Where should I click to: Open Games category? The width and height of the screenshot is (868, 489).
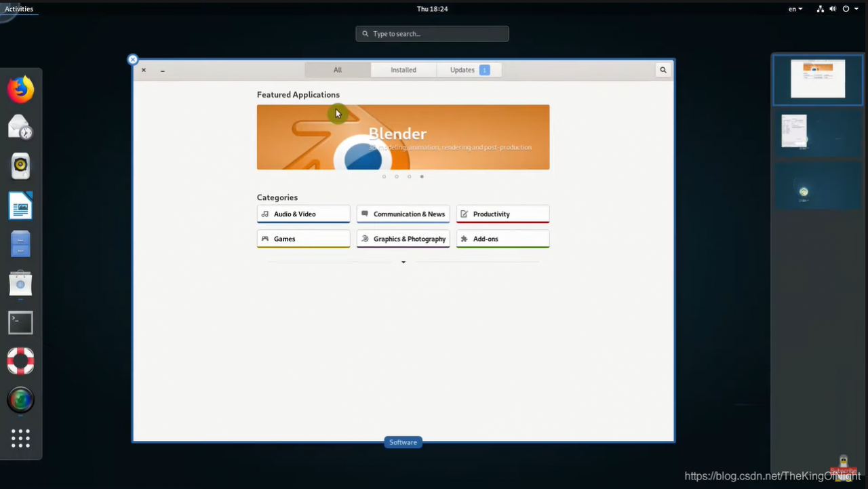pyautogui.click(x=304, y=239)
